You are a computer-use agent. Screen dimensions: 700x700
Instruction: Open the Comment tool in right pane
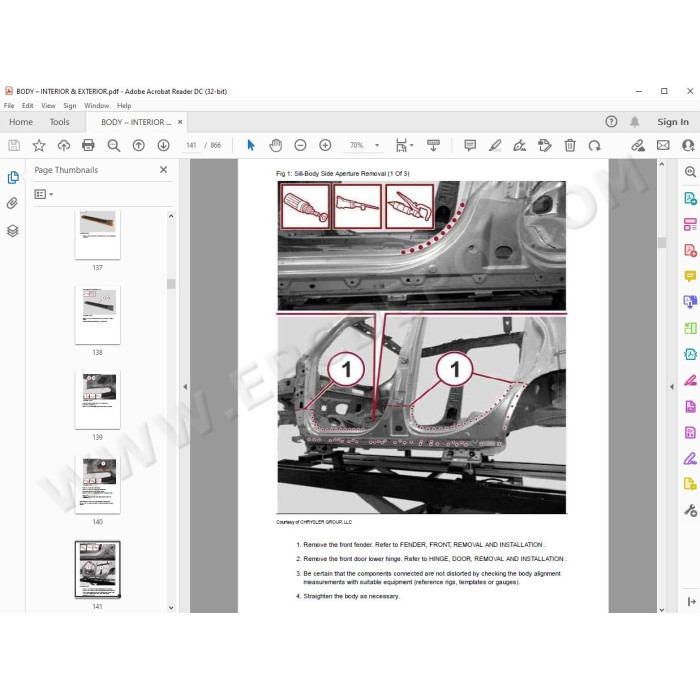690,276
